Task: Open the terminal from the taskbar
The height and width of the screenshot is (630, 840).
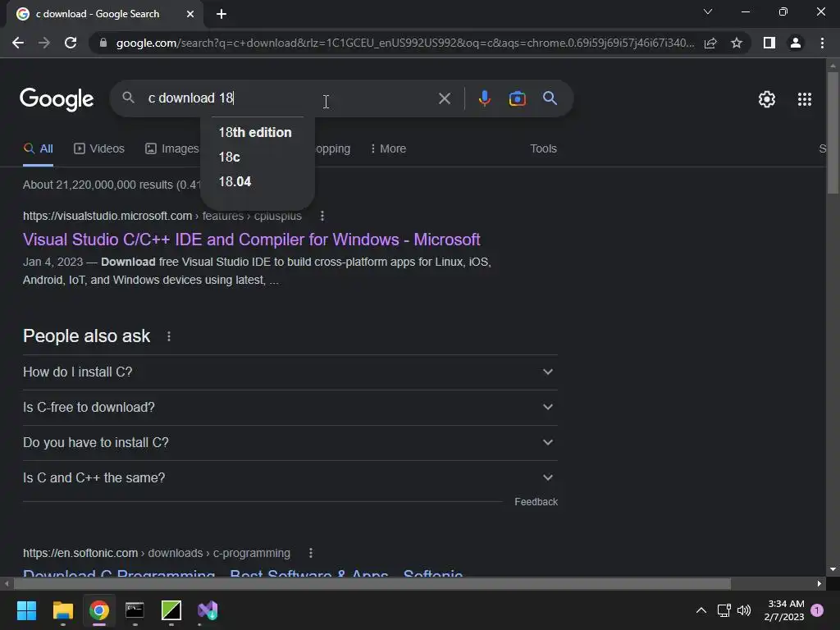Action: [x=135, y=610]
